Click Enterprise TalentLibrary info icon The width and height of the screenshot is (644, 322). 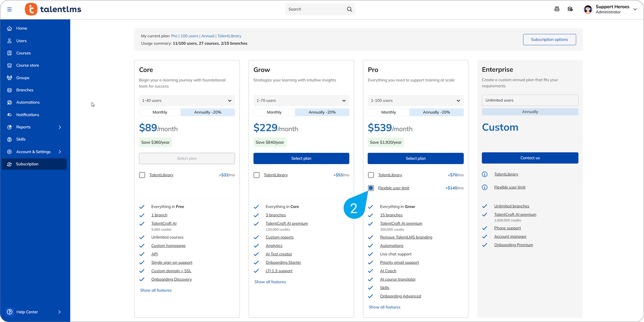click(485, 174)
